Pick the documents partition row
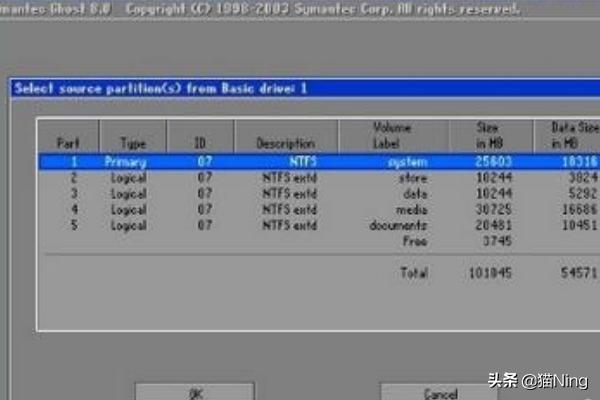 pyautogui.click(x=300, y=227)
